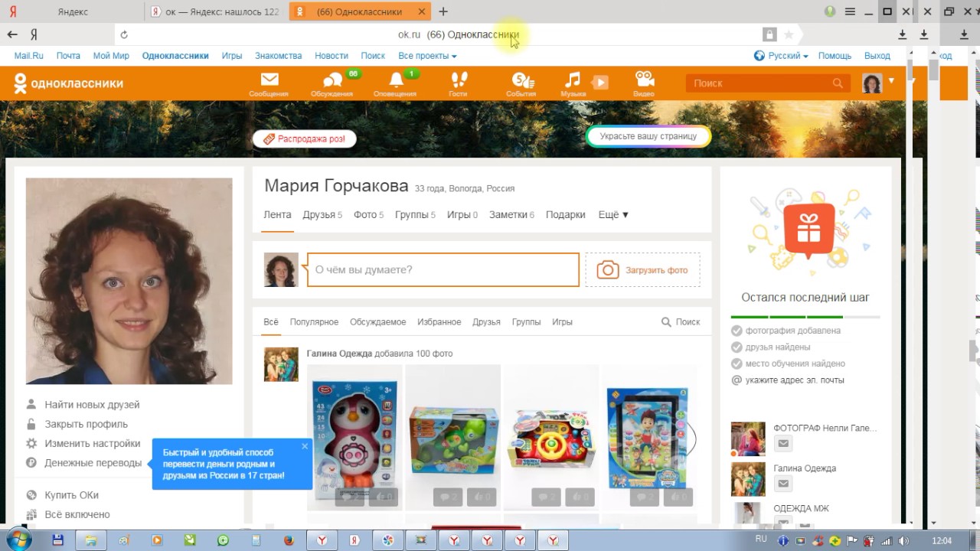This screenshot has height=551, width=980.
Task: Open new browser tab with plus
Action: [443, 11]
